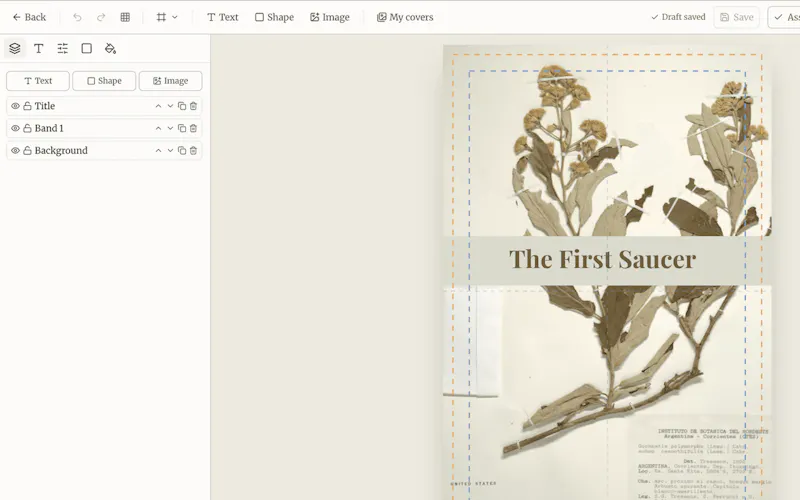Image resolution: width=800 pixels, height=500 pixels.
Task: Hide the Title layer
Action: [15, 106]
